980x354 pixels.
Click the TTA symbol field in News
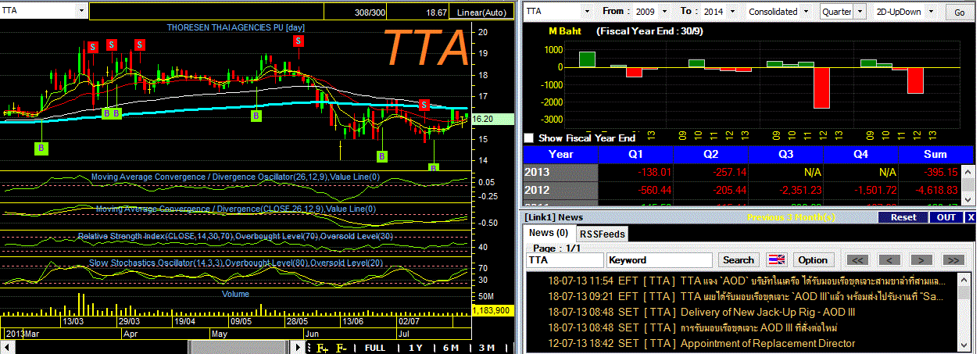click(x=564, y=260)
